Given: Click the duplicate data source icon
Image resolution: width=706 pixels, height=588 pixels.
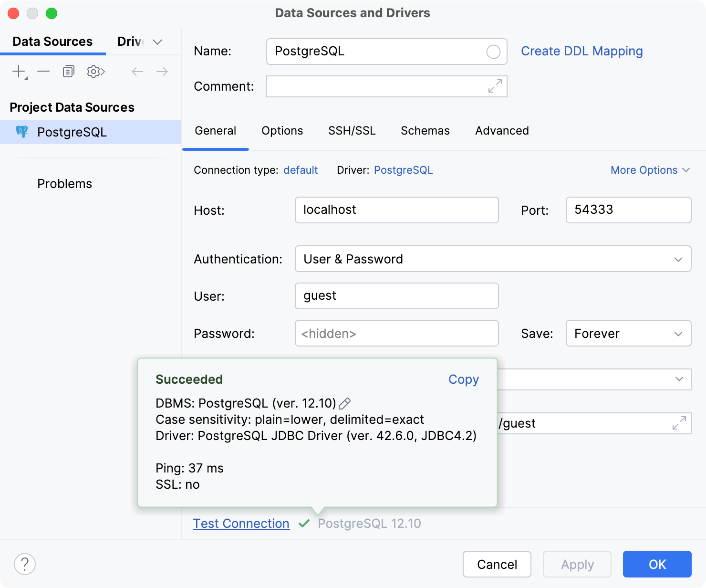Looking at the screenshot, I should 69,72.
